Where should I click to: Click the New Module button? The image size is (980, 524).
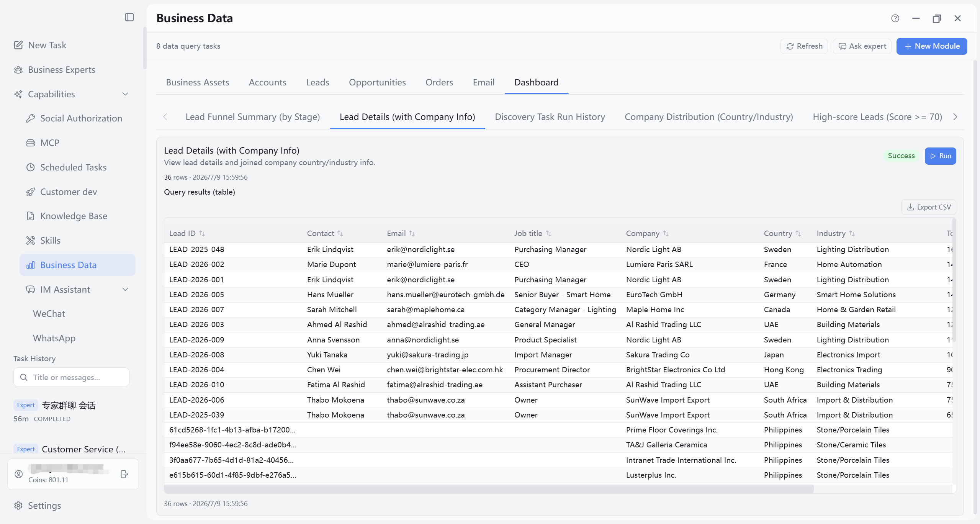(931, 46)
